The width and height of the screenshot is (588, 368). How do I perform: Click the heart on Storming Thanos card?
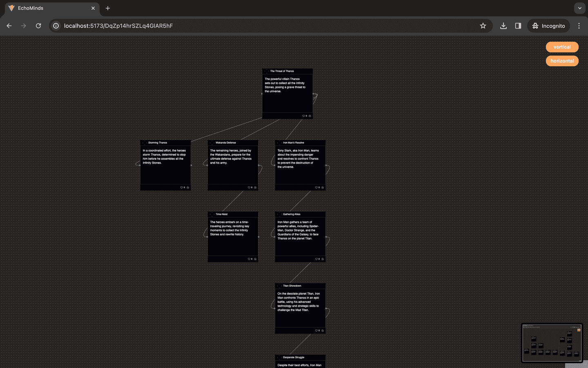(182, 188)
